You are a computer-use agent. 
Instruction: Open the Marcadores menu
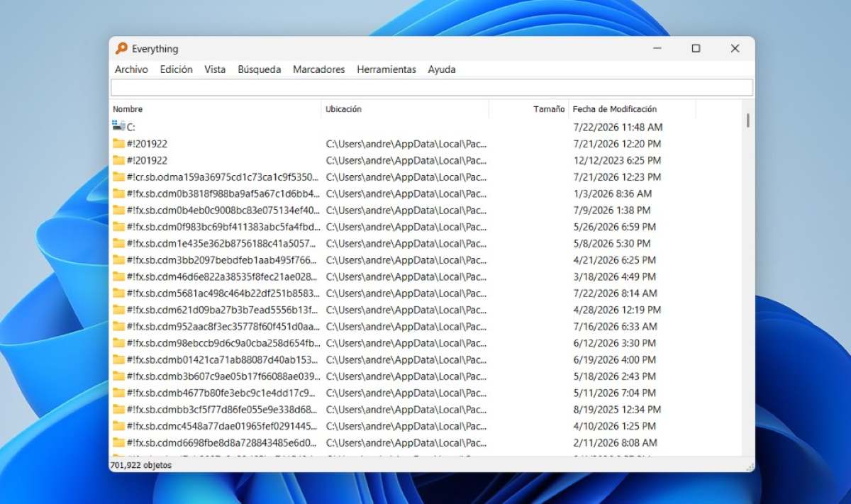(319, 69)
